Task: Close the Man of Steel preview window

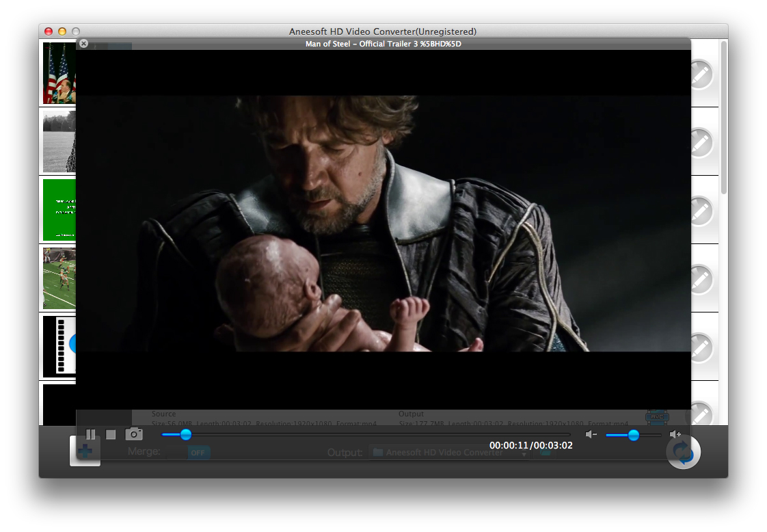Action: click(x=83, y=44)
